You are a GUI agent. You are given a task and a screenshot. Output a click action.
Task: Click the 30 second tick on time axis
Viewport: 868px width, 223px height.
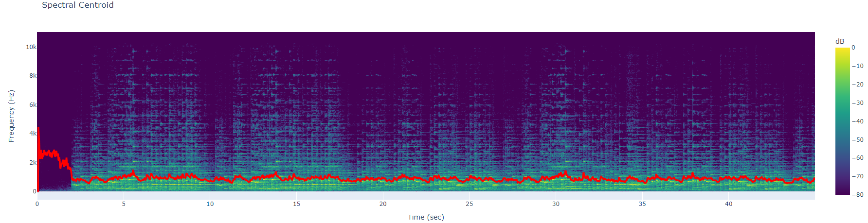[556, 204]
